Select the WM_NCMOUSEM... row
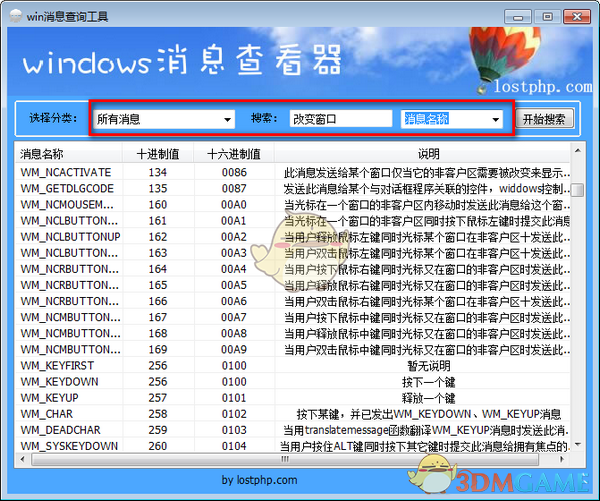This screenshot has width=600, height=501. pos(293,204)
